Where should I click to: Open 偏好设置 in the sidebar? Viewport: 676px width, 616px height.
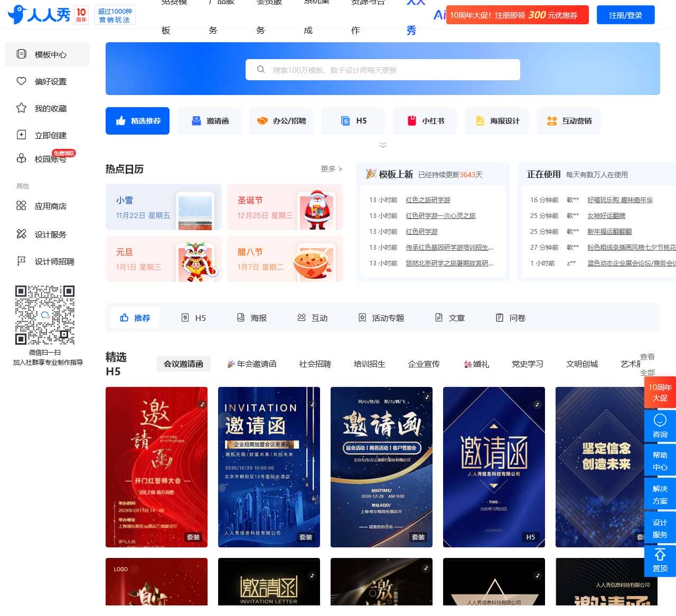[48, 81]
